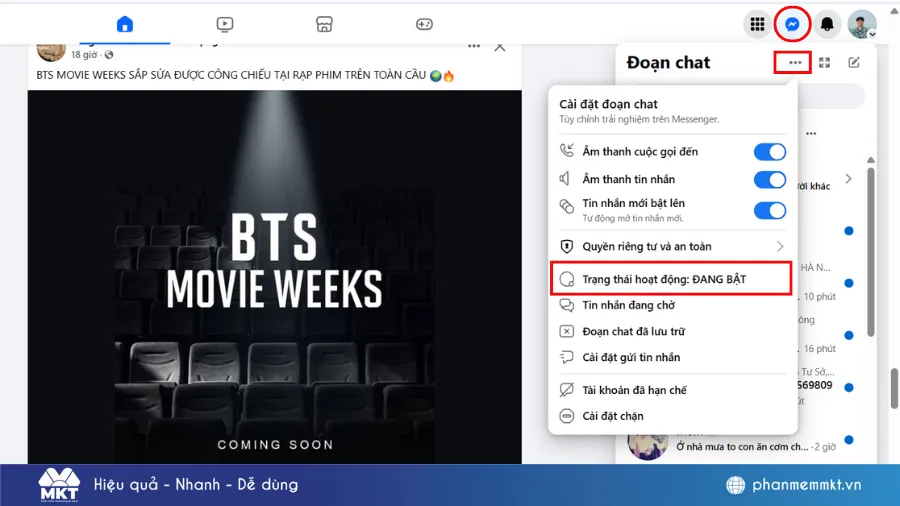Compose a new message
Image resolution: width=900 pixels, height=506 pixels.
(854, 63)
